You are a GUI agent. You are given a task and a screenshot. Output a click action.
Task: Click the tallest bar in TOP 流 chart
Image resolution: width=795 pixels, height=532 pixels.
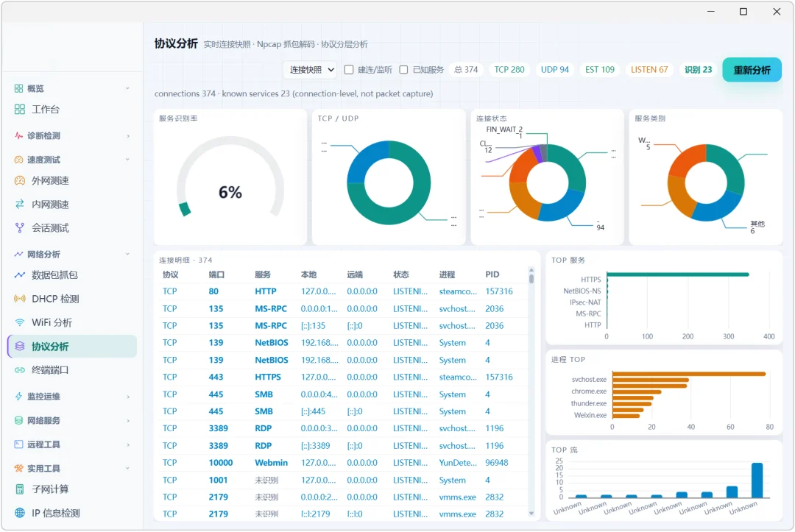(757, 480)
